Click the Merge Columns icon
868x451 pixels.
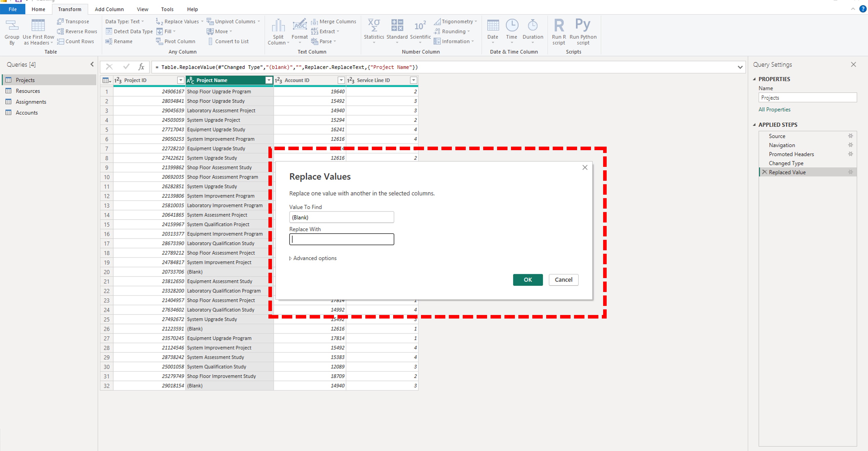pyautogui.click(x=314, y=21)
